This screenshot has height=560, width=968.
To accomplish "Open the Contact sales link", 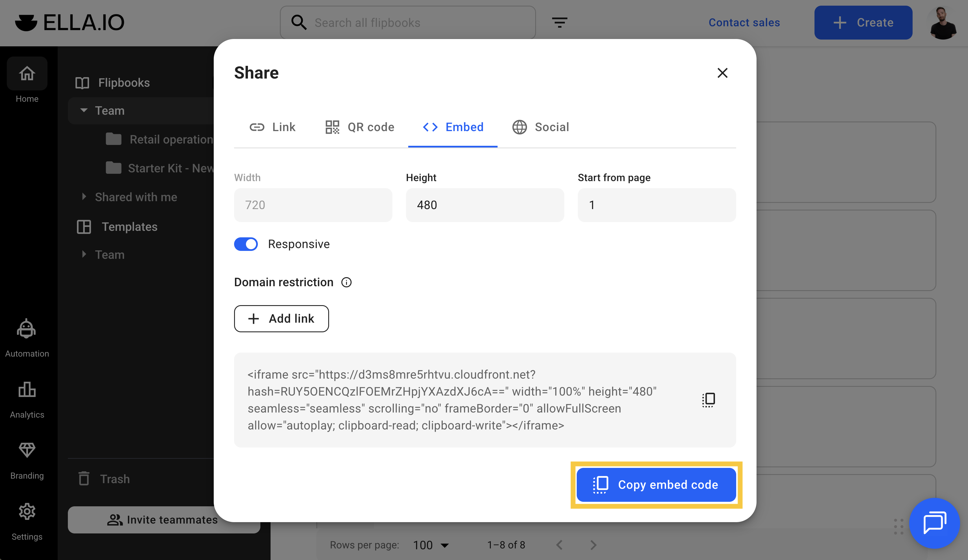I will pos(744,22).
